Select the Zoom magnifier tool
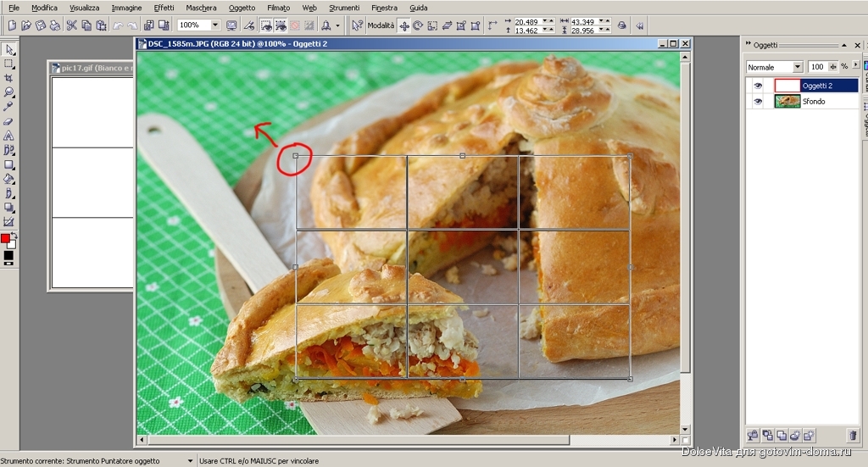The height and width of the screenshot is (467, 868). click(x=8, y=92)
